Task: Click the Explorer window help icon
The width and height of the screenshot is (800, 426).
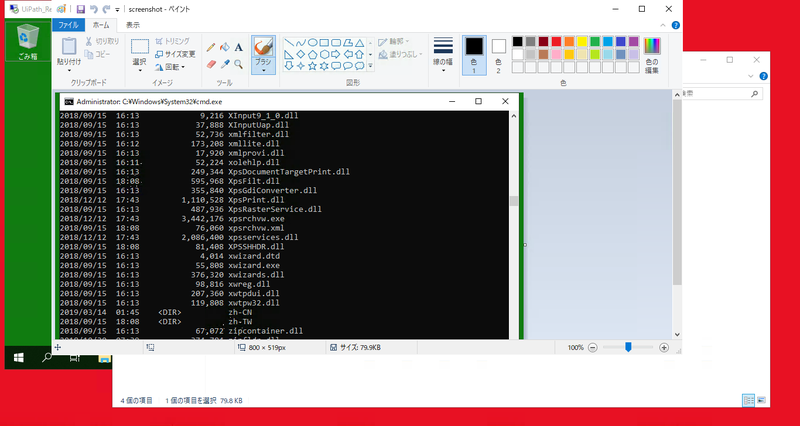Action: pyautogui.click(x=763, y=76)
